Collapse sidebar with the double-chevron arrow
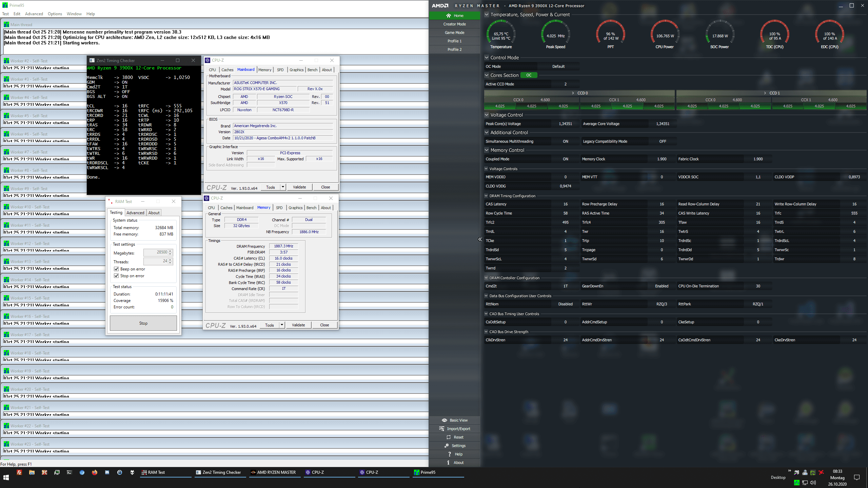The height and width of the screenshot is (488, 868). coord(480,239)
